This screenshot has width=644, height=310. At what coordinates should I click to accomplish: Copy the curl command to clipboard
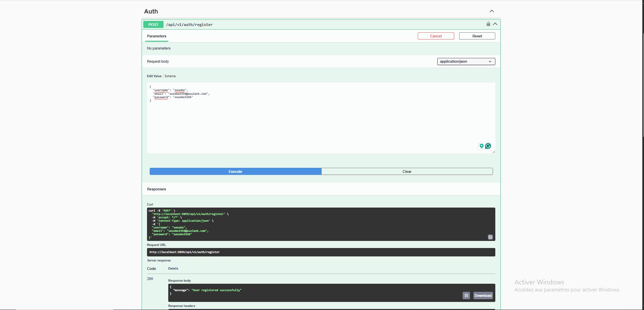pyautogui.click(x=490, y=237)
